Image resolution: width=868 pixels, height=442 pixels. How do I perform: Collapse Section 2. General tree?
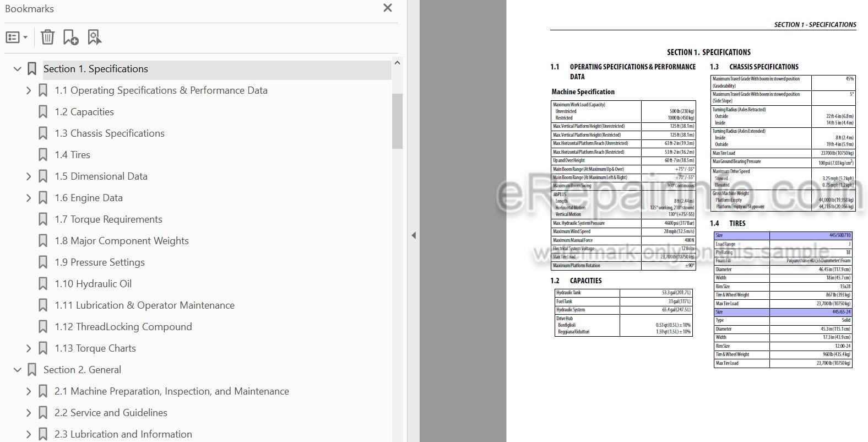17,370
